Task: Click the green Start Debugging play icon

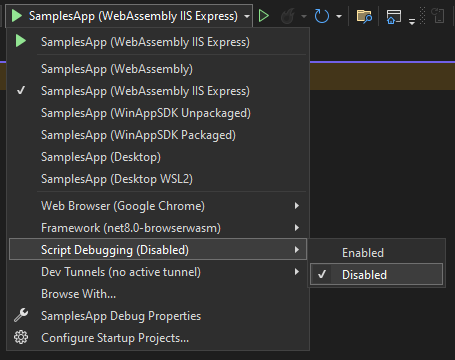Action: click(17, 16)
